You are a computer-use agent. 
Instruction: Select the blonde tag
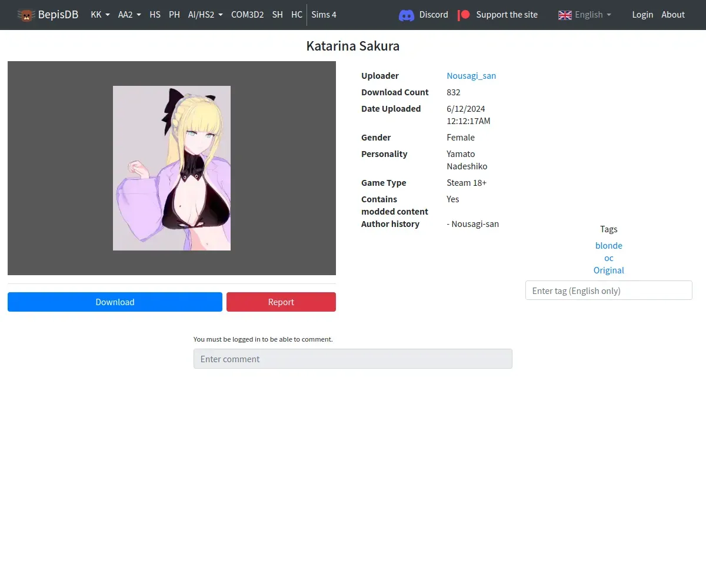pyautogui.click(x=609, y=245)
